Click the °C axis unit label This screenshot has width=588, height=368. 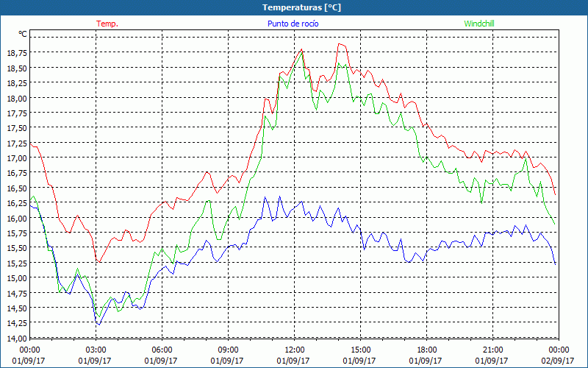[23, 34]
